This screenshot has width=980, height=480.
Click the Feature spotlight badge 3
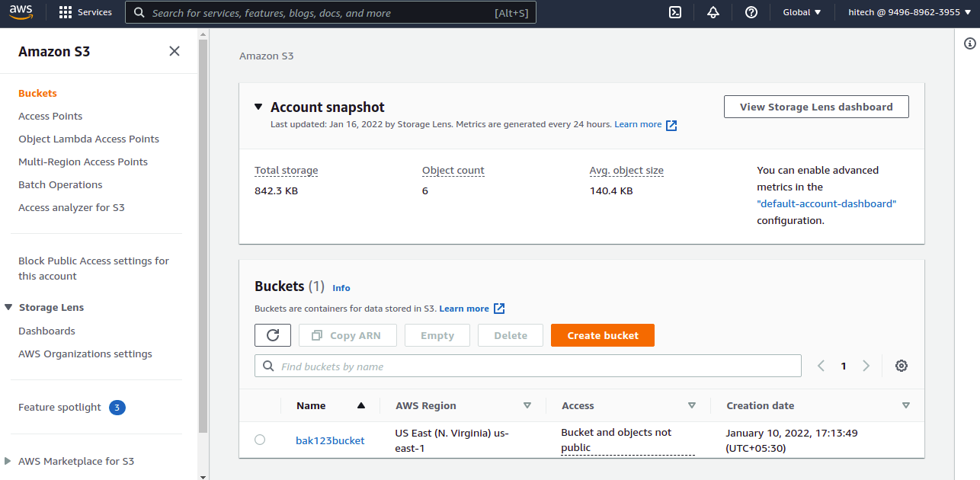117,408
